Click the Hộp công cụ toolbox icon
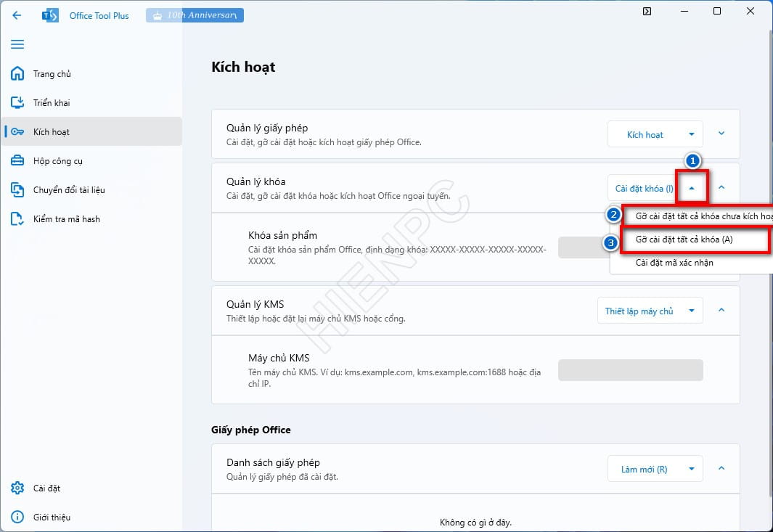The width and height of the screenshot is (773, 532). point(17,160)
